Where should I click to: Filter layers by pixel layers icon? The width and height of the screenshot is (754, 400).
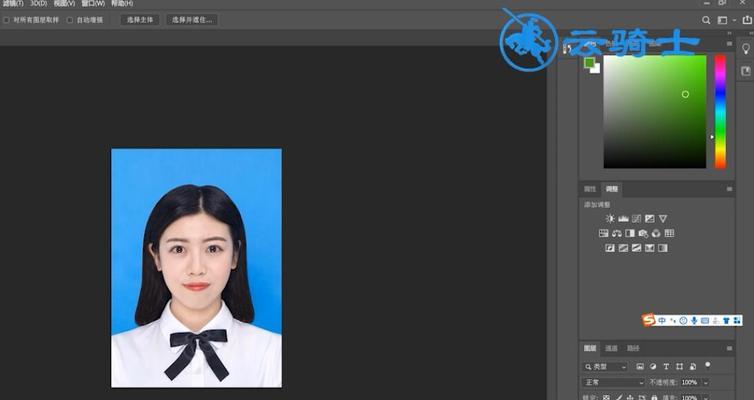640,366
